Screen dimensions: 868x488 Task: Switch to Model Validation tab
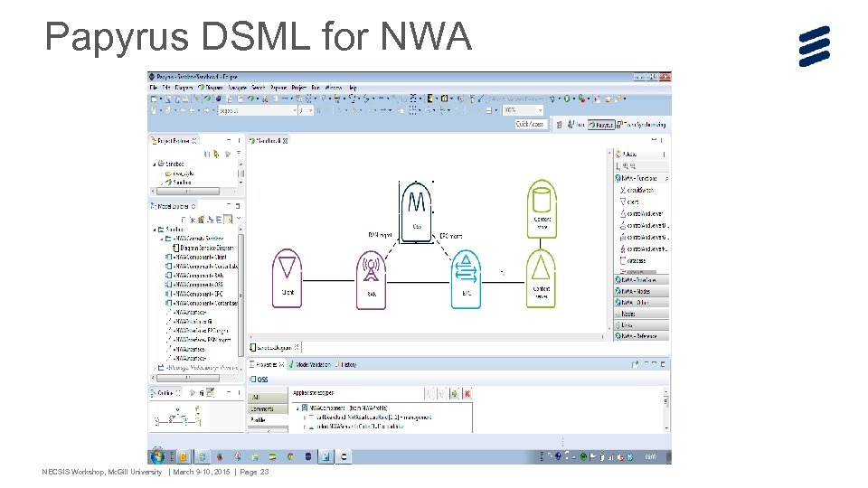309,364
